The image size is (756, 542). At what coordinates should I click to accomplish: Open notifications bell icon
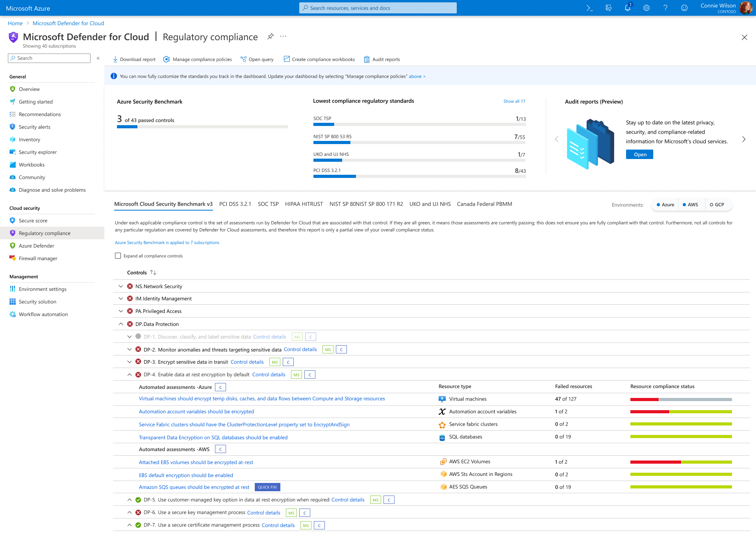[627, 8]
